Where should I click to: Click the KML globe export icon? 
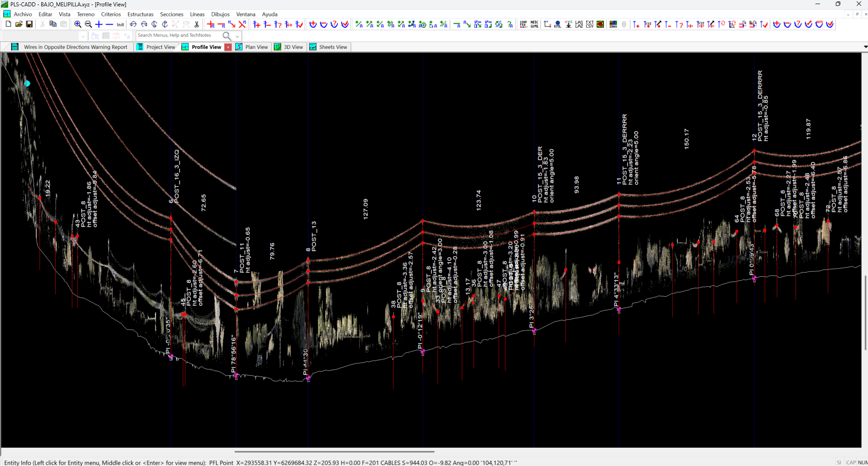(558, 25)
